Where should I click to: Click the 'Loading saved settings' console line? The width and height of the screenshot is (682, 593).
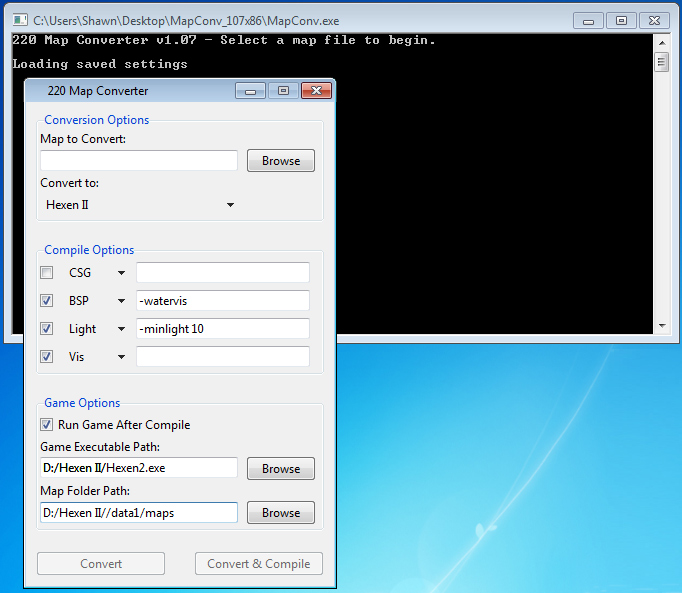pos(100,64)
